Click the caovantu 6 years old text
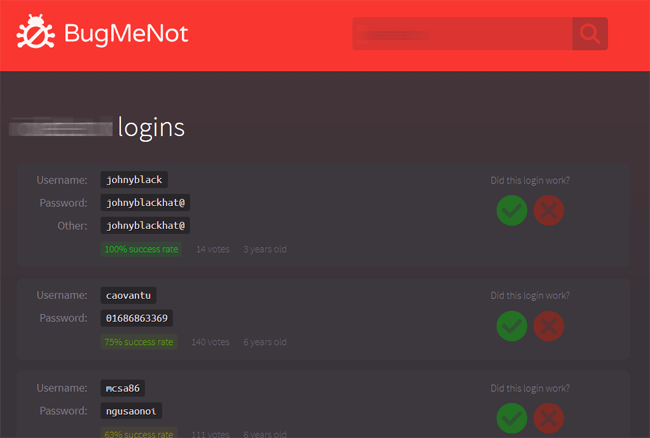Screen dimensions: 650x438 (265, 342)
